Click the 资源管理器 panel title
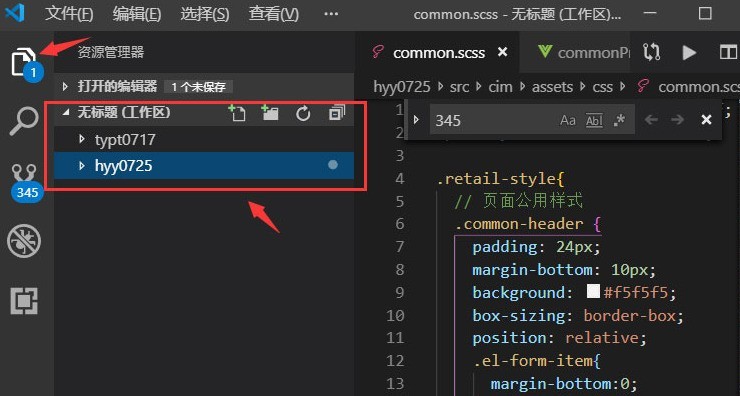The image size is (740, 396). (110, 52)
